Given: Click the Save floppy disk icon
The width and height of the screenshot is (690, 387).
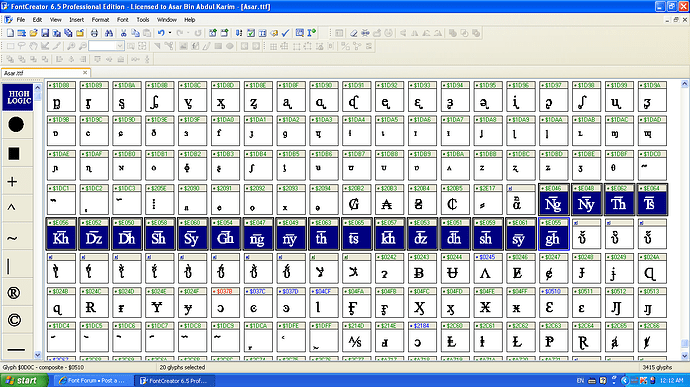Looking at the screenshot, I should [x=45, y=33].
